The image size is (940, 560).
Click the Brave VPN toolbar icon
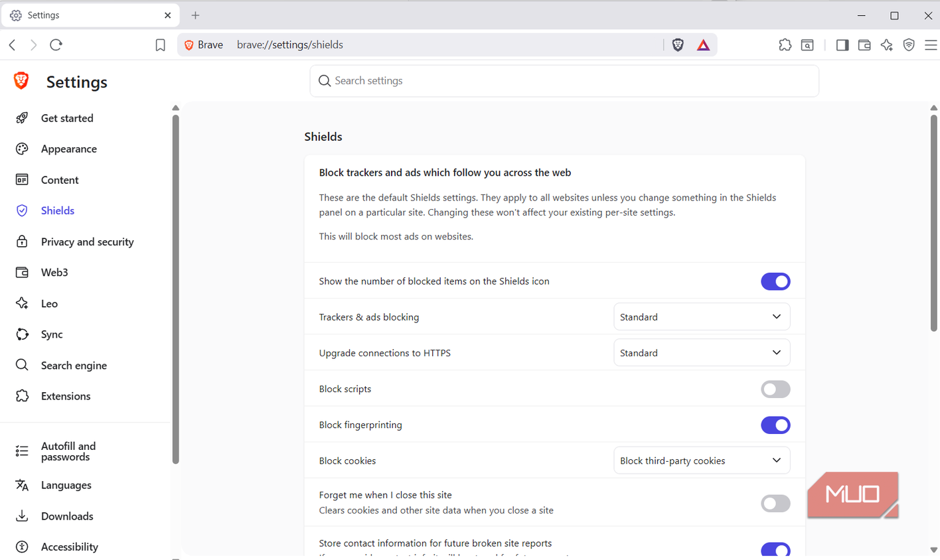click(x=909, y=45)
